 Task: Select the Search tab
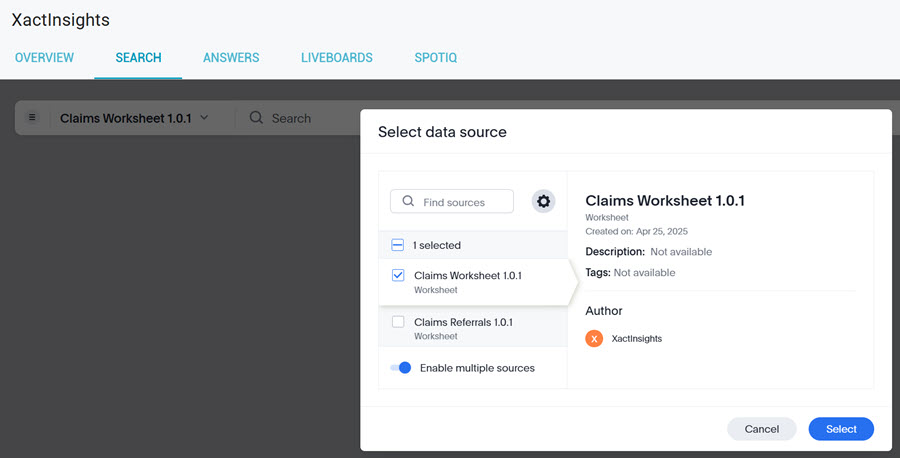point(138,58)
